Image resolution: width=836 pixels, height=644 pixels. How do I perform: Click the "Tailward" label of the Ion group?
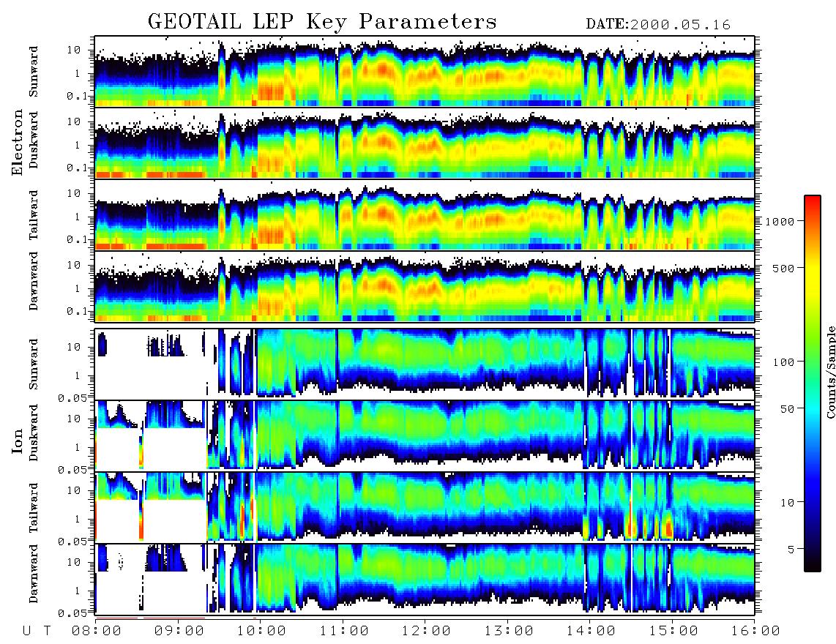pyautogui.click(x=34, y=508)
